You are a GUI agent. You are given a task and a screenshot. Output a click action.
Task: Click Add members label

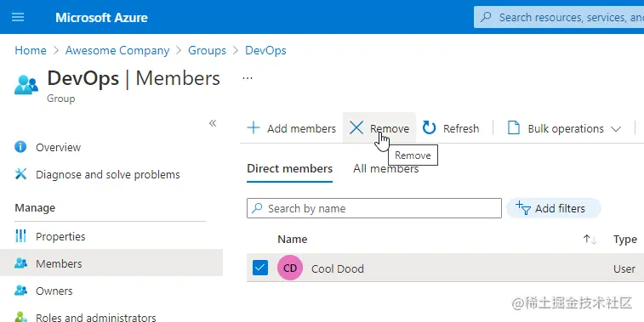tap(301, 128)
